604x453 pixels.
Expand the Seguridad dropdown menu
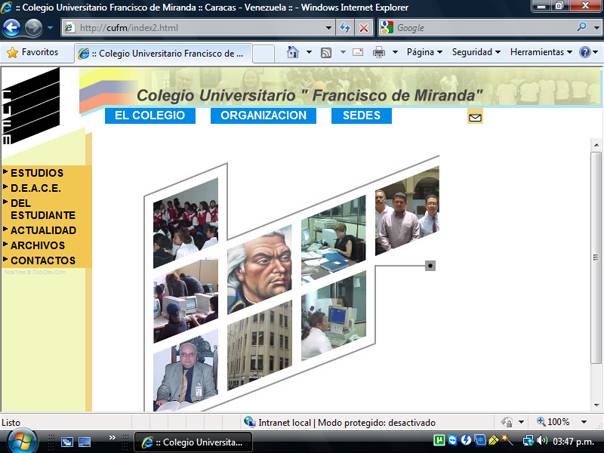point(476,52)
